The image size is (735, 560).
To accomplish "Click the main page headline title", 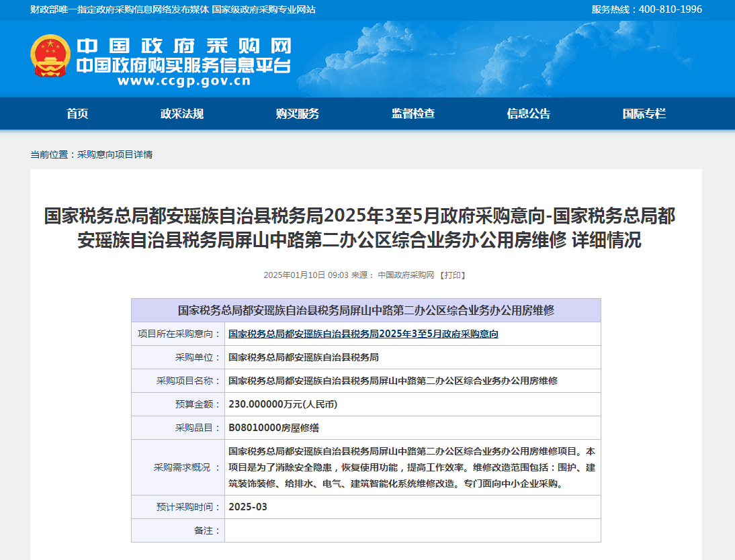I will click(359, 228).
